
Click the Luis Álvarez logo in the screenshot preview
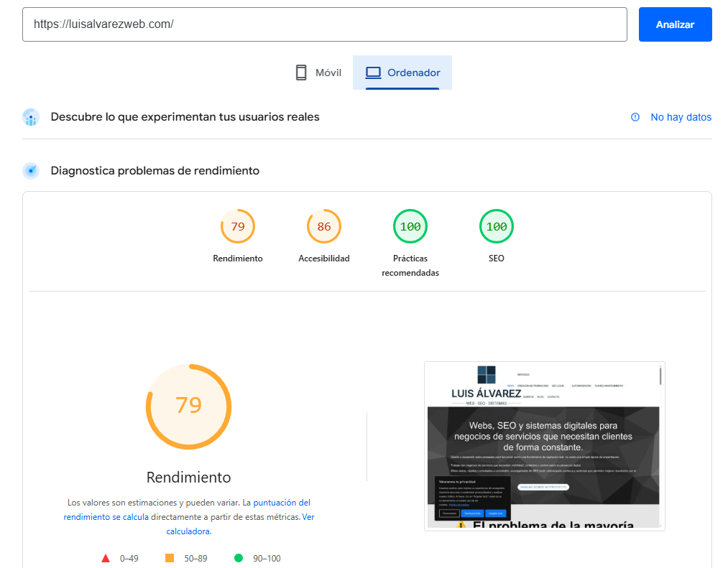tap(487, 384)
